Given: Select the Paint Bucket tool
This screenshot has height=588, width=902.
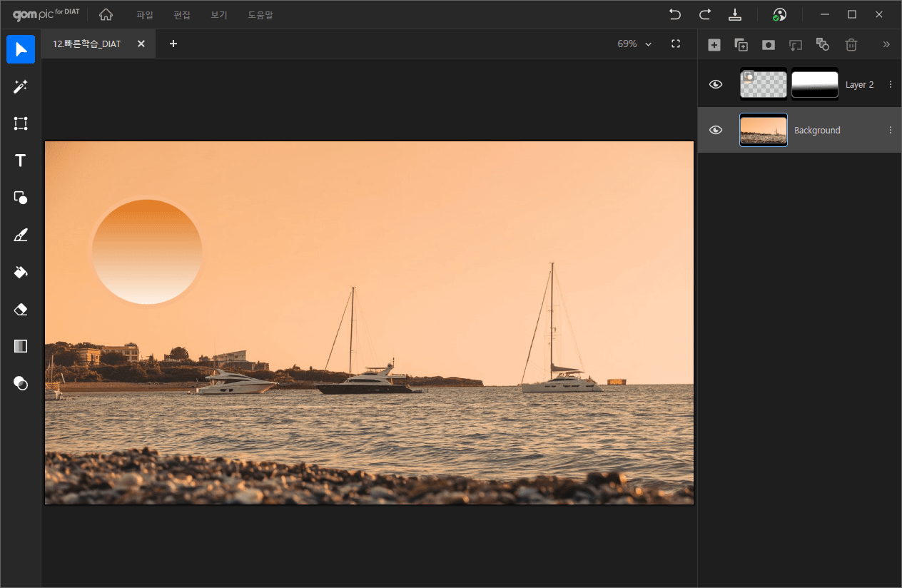Looking at the screenshot, I should coord(21,272).
